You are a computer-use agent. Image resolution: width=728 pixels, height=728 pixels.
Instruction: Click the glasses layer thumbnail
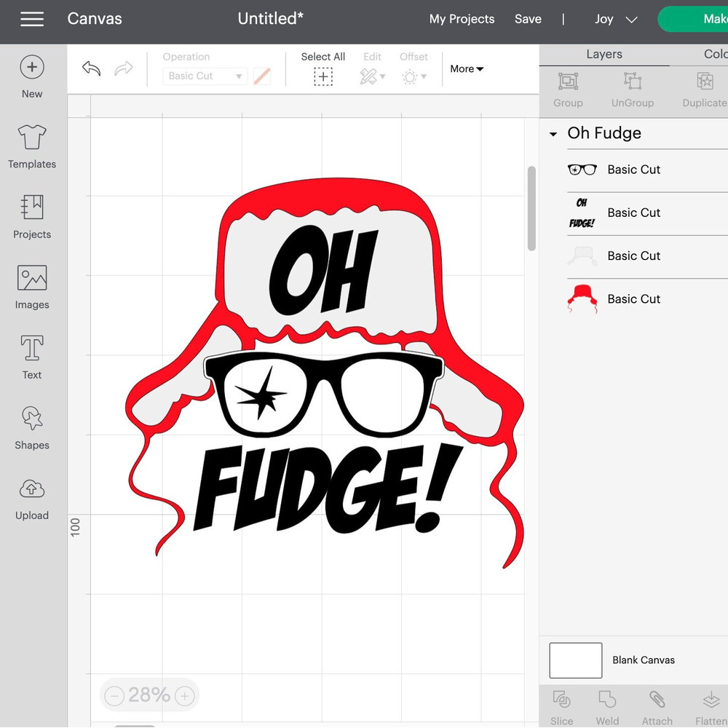pos(582,169)
